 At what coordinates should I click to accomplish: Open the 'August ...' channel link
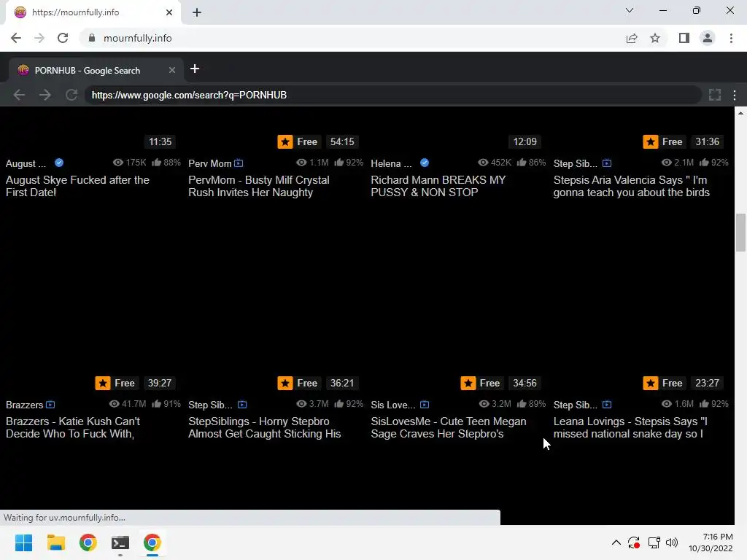coord(26,164)
